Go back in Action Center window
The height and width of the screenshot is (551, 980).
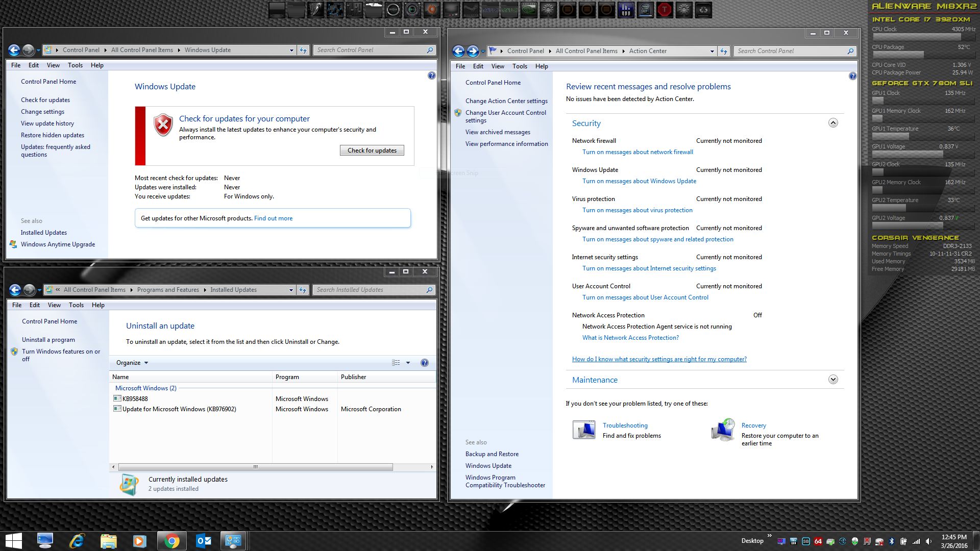[458, 51]
